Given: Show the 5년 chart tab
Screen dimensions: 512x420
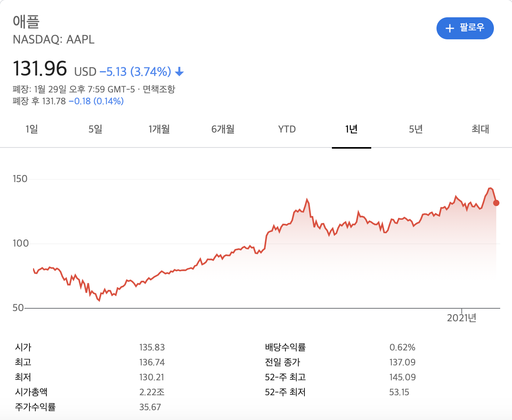Looking at the screenshot, I should 416,129.
